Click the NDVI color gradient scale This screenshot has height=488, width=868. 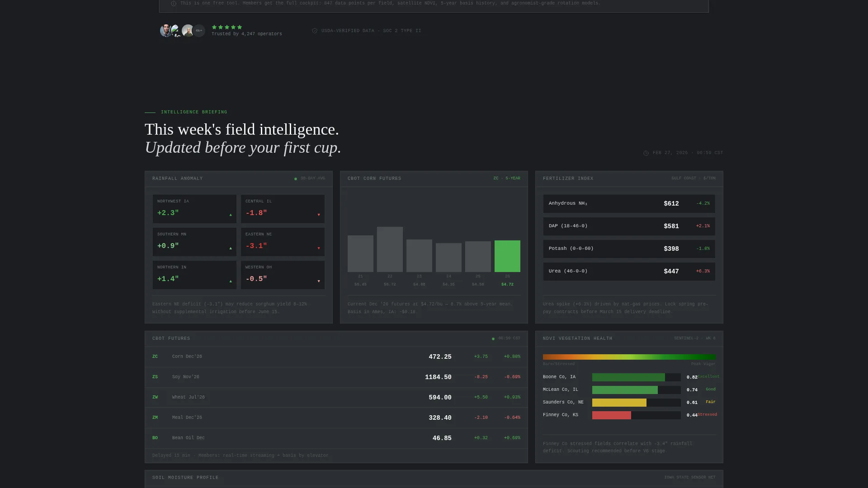coord(629,357)
